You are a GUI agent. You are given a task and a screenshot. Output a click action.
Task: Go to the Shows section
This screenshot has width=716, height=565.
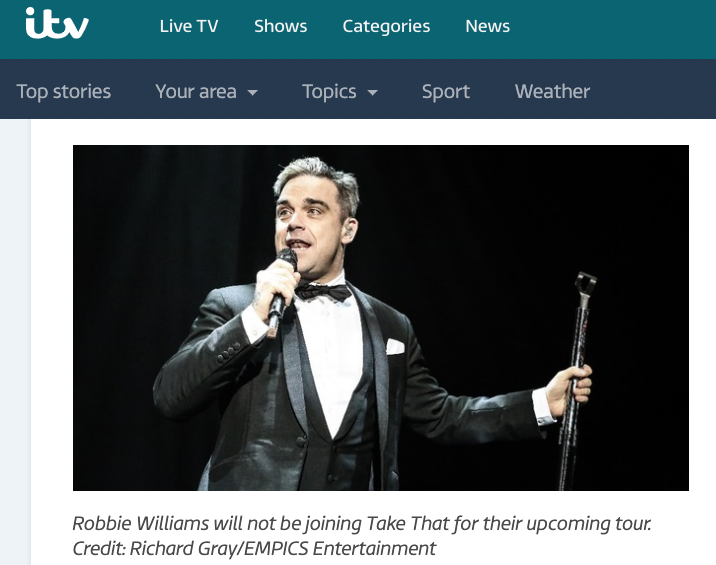pos(280,26)
